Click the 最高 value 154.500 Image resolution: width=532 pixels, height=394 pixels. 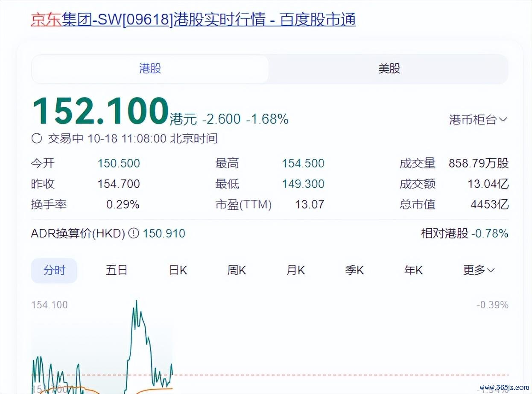tap(303, 164)
